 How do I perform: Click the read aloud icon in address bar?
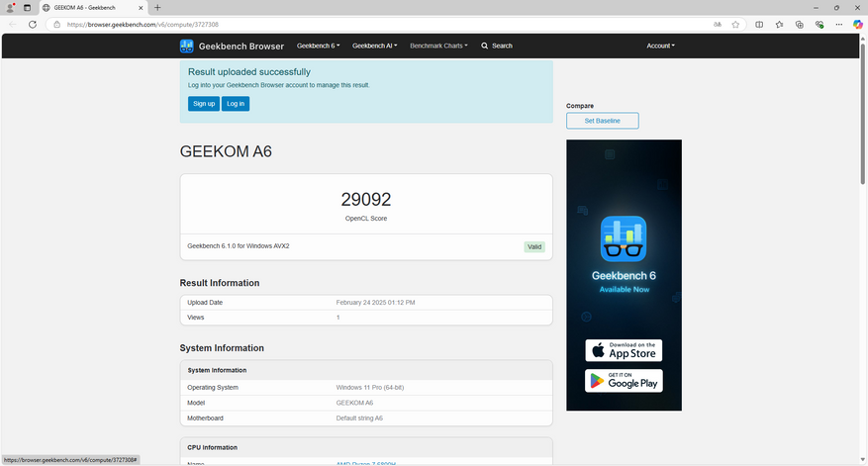(x=718, y=25)
